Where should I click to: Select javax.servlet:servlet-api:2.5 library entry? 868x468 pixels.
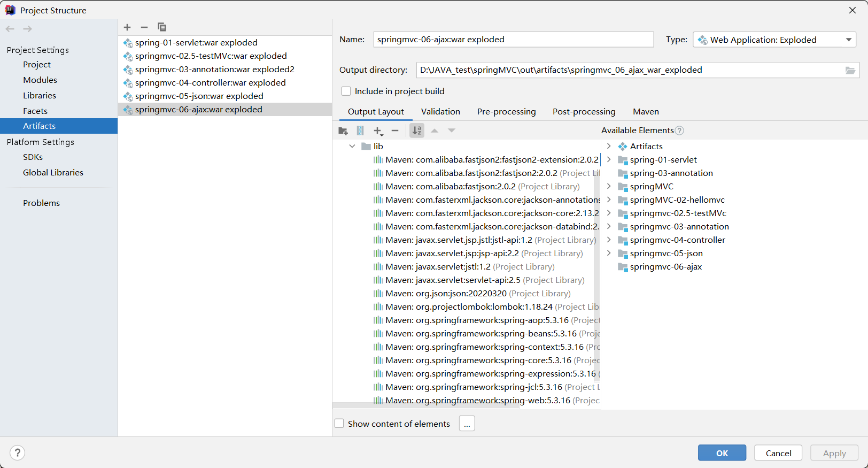pos(479,280)
